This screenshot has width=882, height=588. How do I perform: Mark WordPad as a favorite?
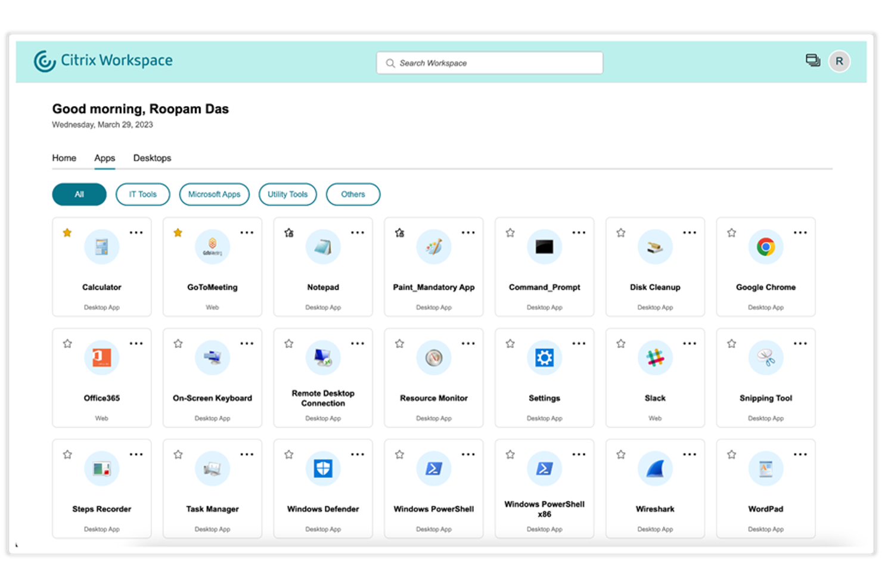731,454
